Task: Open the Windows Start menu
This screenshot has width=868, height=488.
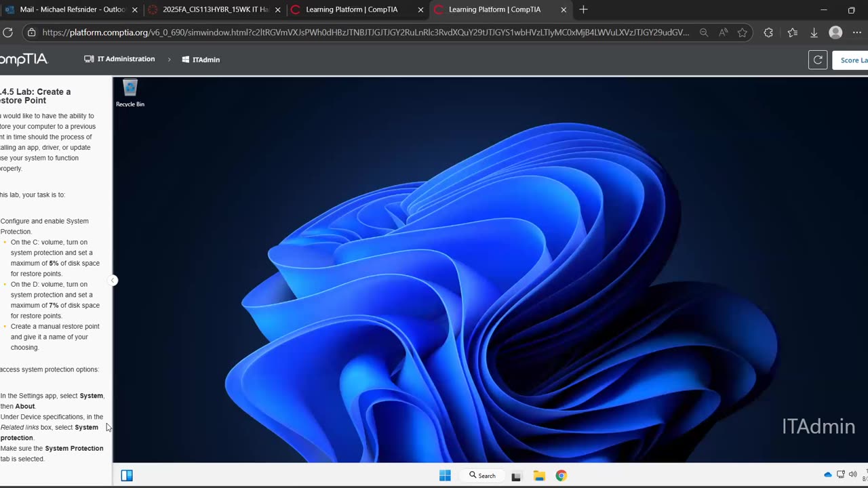Action: 445,476
